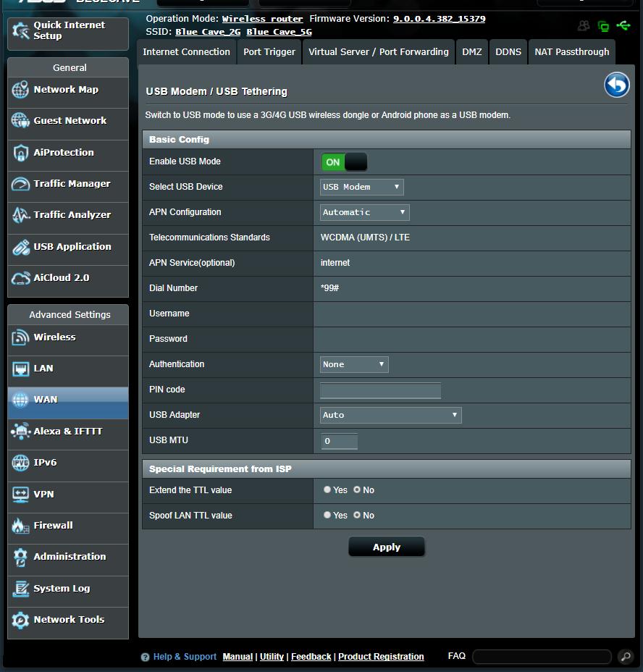Open Virtual Server / Port Forwarding tab
This screenshot has width=643, height=672.
click(x=379, y=52)
